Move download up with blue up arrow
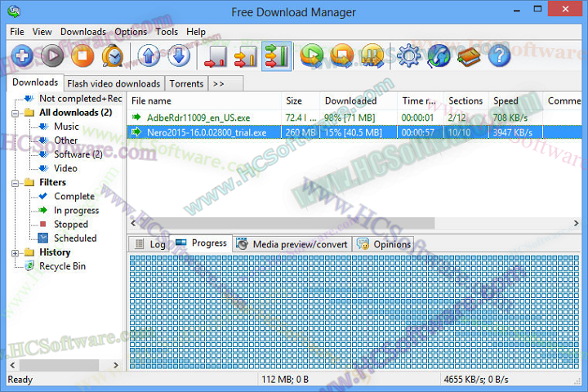The image size is (588, 392). pos(149,56)
